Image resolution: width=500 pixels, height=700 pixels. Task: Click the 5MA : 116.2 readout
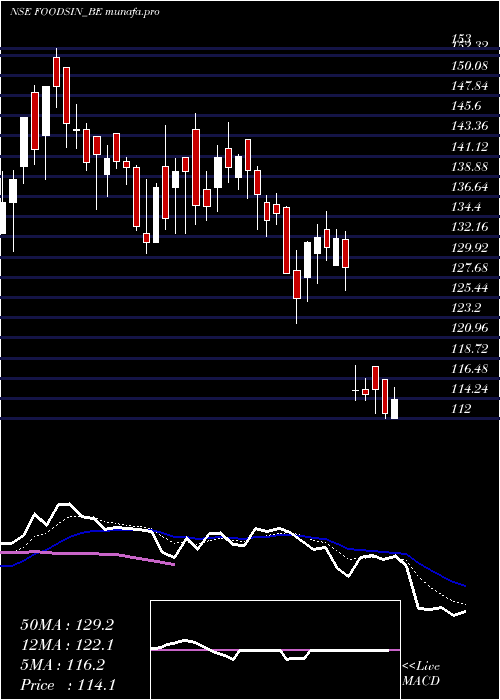click(x=62, y=665)
